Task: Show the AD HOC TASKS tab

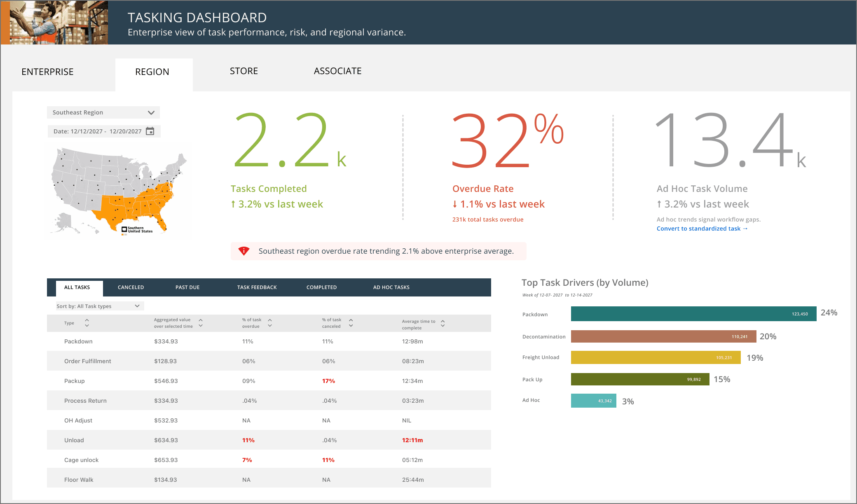Action: (x=391, y=287)
